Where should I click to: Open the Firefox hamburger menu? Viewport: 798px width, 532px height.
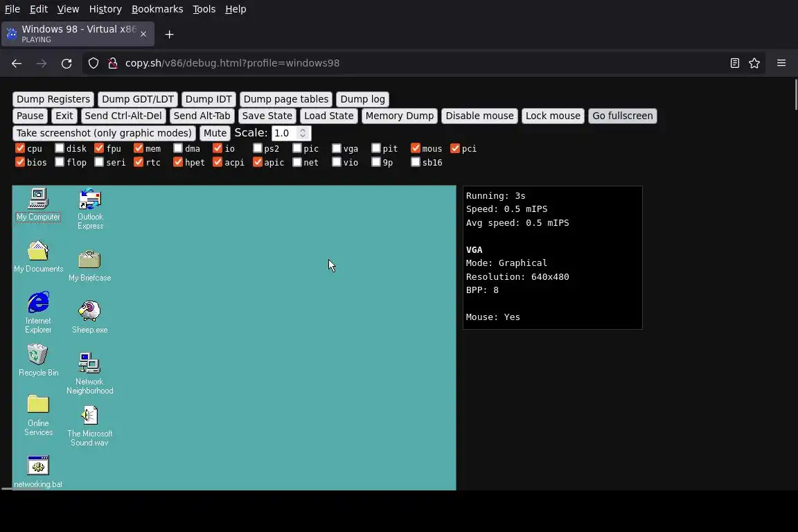coord(781,63)
